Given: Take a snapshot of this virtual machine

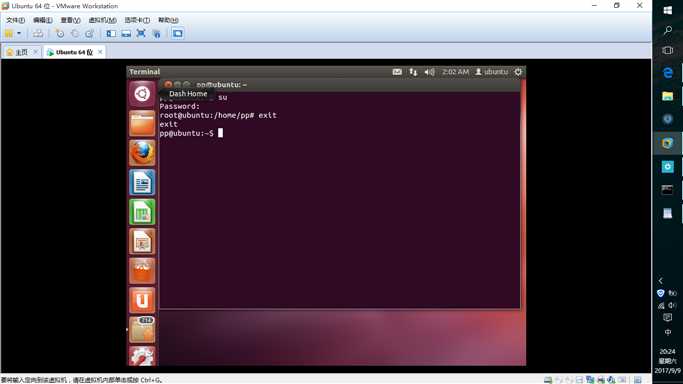Looking at the screenshot, I should click(60, 34).
